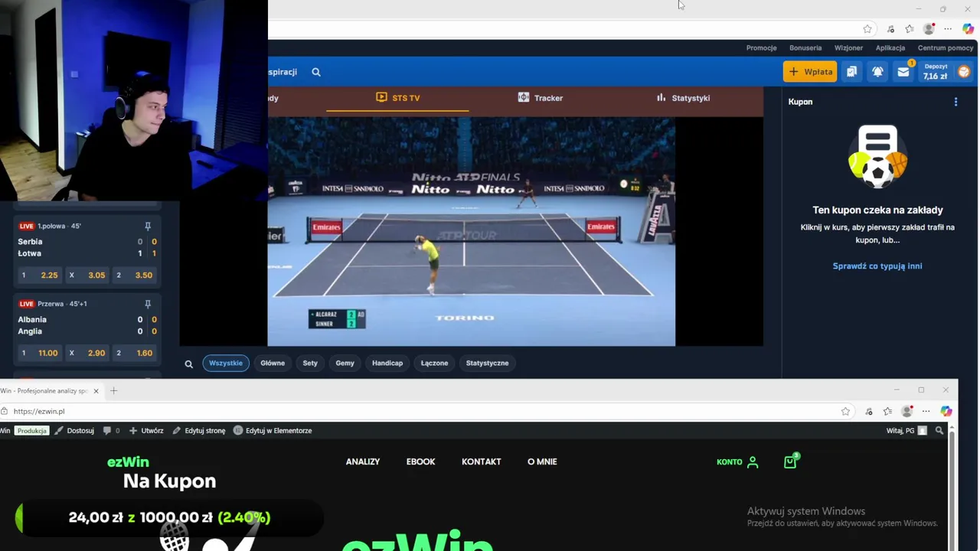Open the messages envelope icon with badge

click(x=903, y=72)
